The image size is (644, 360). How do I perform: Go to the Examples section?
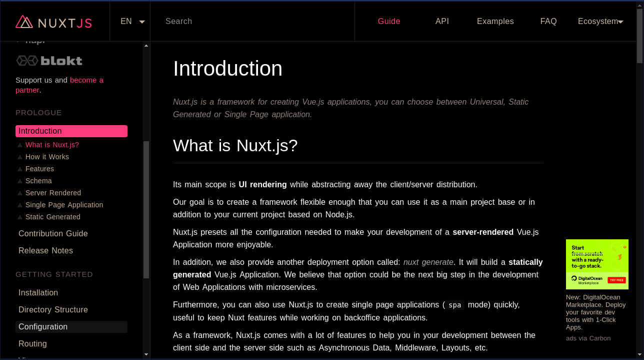pos(495,22)
